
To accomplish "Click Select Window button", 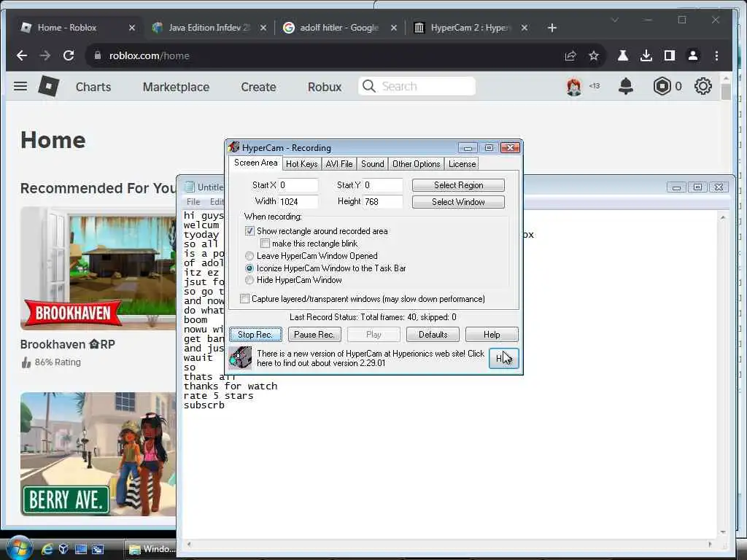I will coord(458,202).
